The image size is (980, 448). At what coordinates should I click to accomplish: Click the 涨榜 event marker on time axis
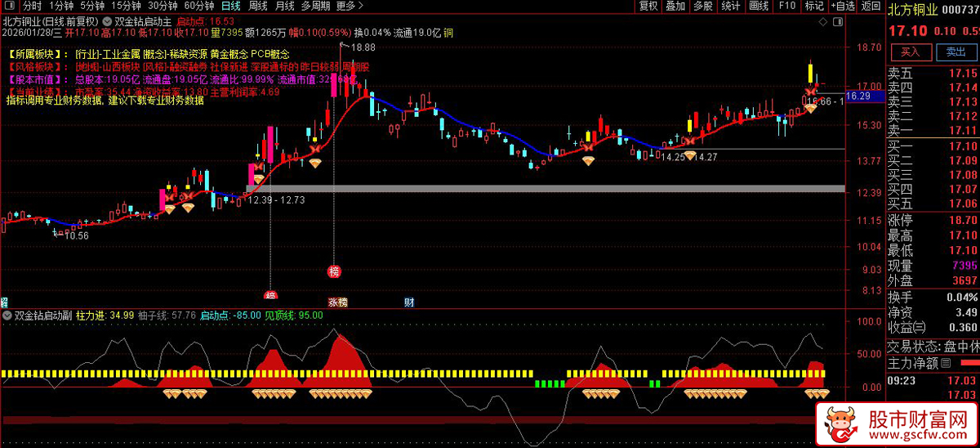pyautogui.click(x=338, y=302)
